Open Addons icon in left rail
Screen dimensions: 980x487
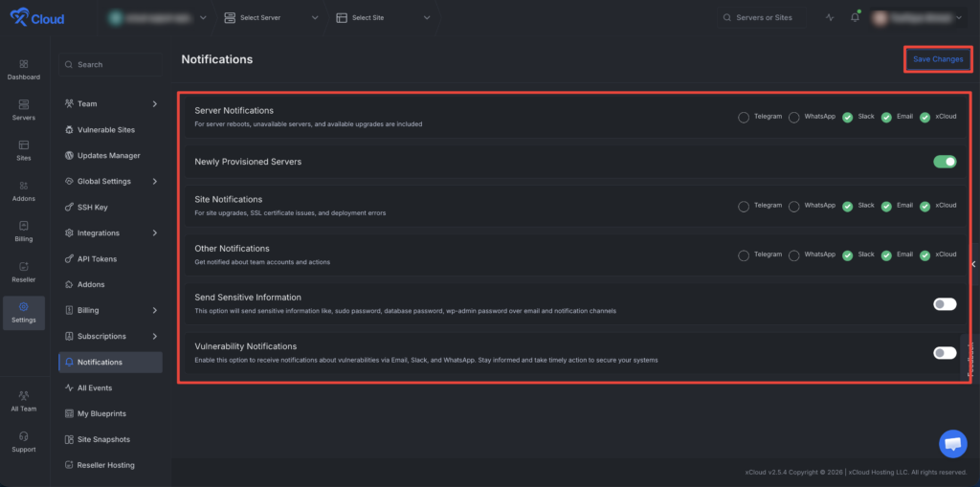click(24, 191)
